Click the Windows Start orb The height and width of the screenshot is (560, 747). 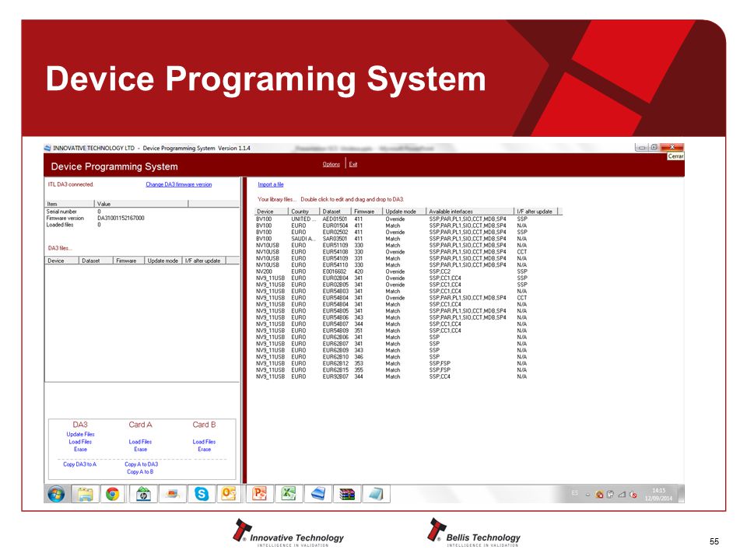[56, 495]
